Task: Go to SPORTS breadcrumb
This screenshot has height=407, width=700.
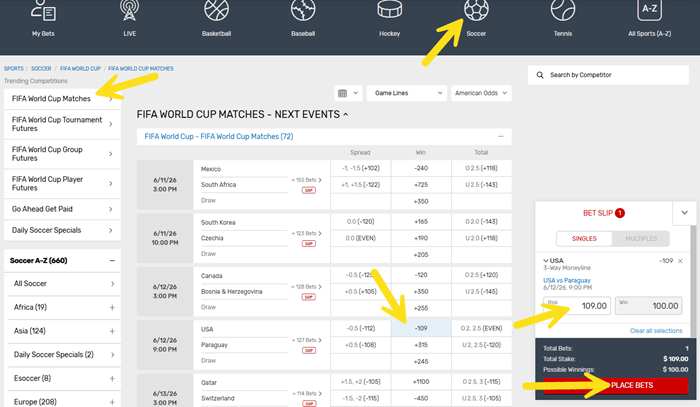Action: (14, 69)
